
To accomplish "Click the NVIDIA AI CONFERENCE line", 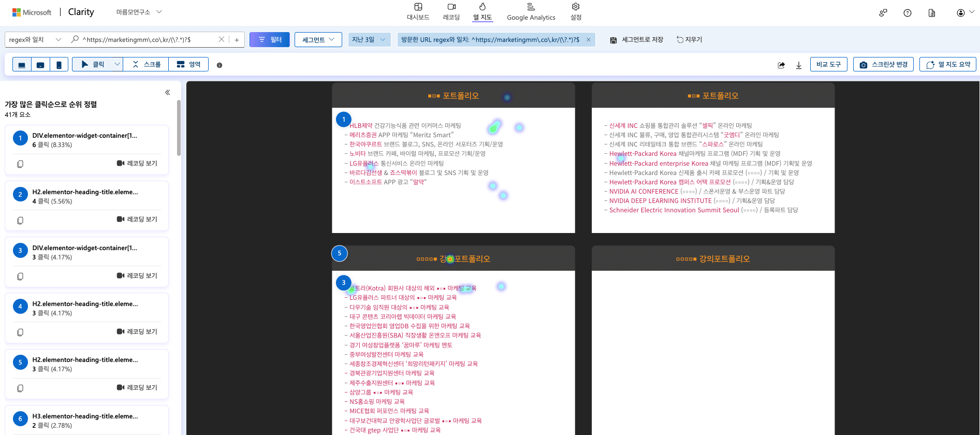I will (694, 191).
